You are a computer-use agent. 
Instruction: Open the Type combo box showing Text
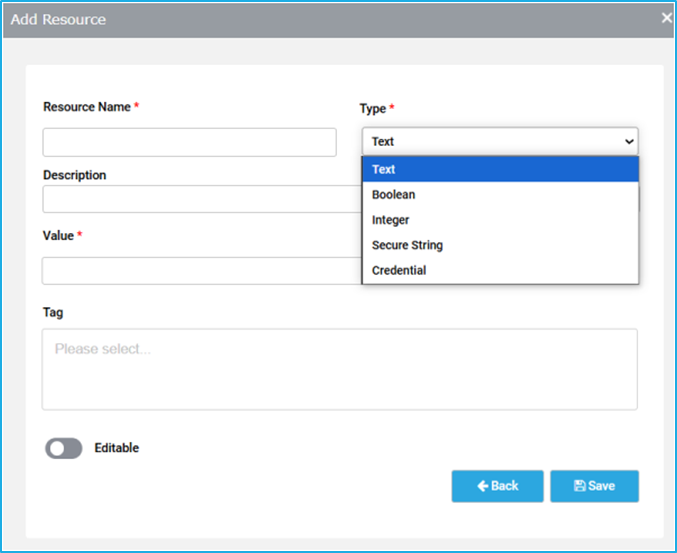tap(500, 141)
